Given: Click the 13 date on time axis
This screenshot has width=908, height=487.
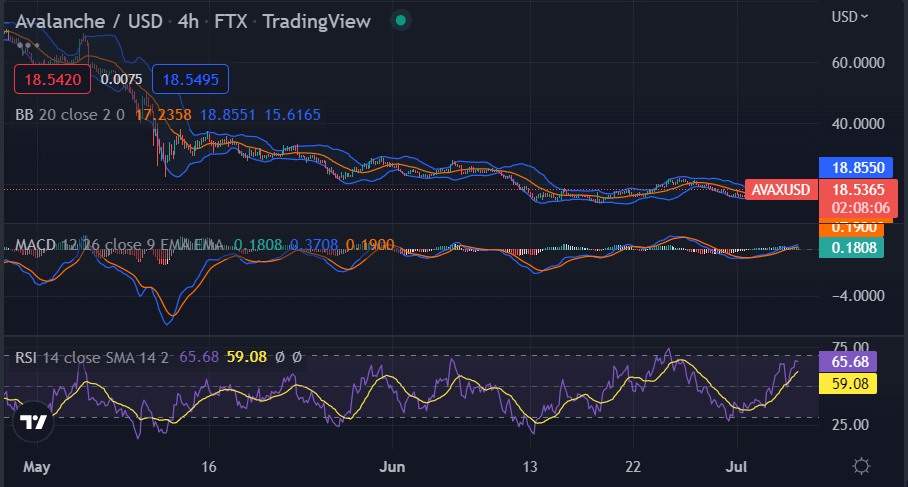Looking at the screenshot, I should (530, 467).
